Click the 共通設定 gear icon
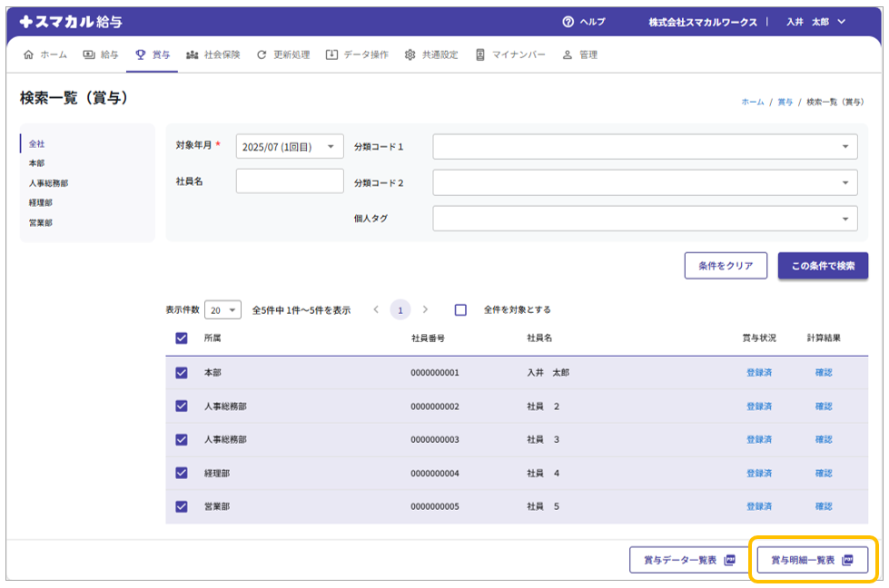The height and width of the screenshot is (588, 889). coord(410,54)
